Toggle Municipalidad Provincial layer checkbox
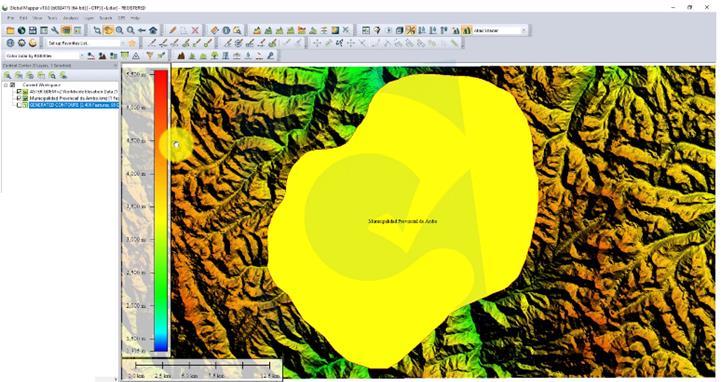The width and height of the screenshot is (728, 382). pos(19,98)
